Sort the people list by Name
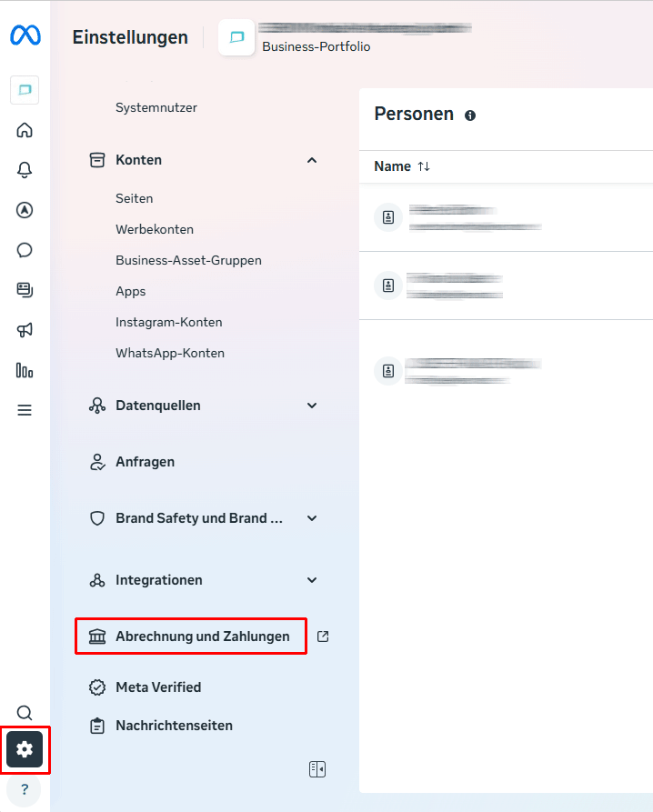 [x=402, y=166]
